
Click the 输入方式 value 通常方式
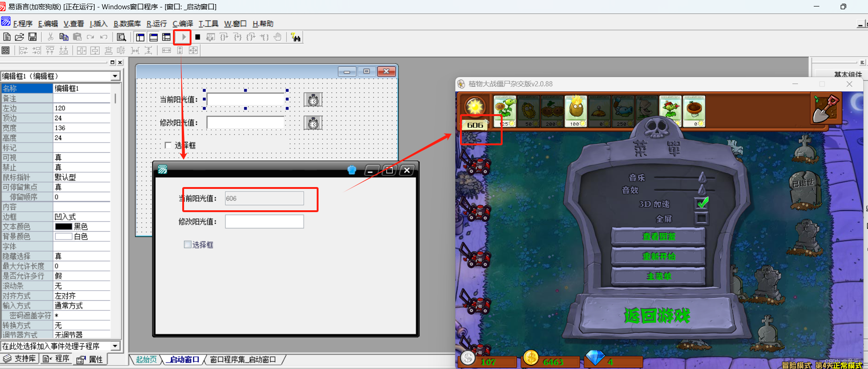tap(82, 305)
